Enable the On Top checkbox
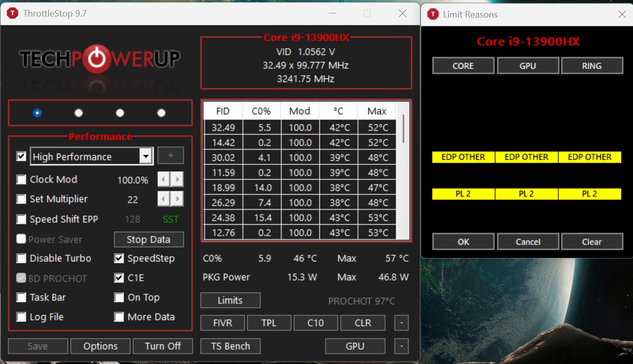633x364 pixels. 119,297
